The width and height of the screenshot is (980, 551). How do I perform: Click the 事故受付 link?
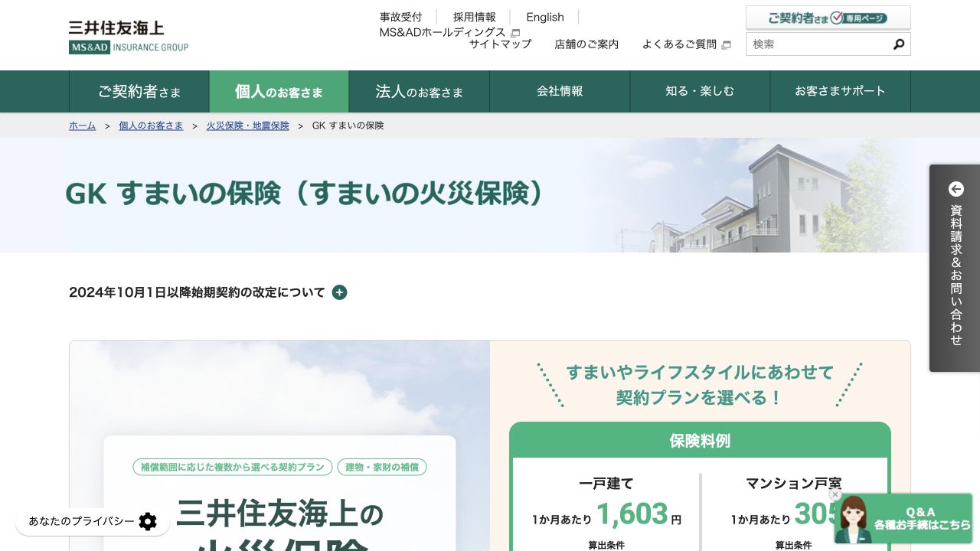click(x=400, y=17)
